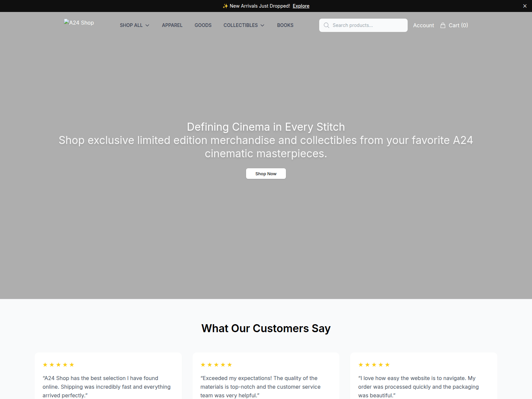Click the search magnifier icon
532x399 pixels.
tap(327, 25)
